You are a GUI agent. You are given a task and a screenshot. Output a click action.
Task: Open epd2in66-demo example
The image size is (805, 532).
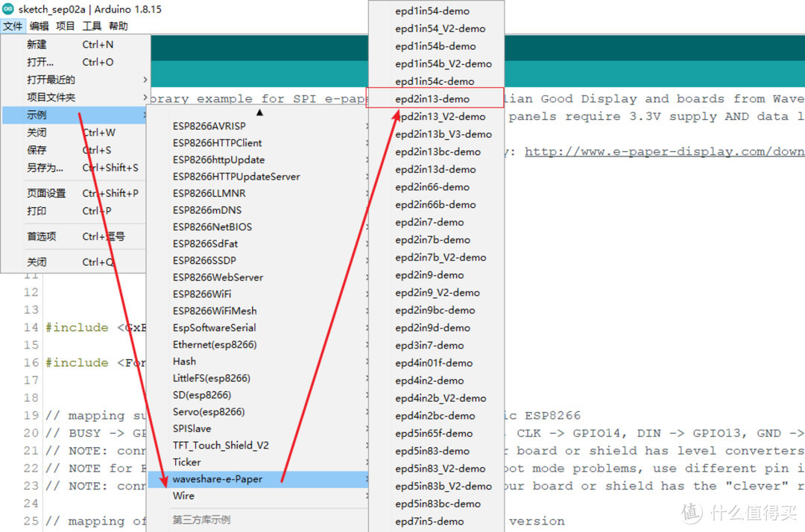(436, 187)
